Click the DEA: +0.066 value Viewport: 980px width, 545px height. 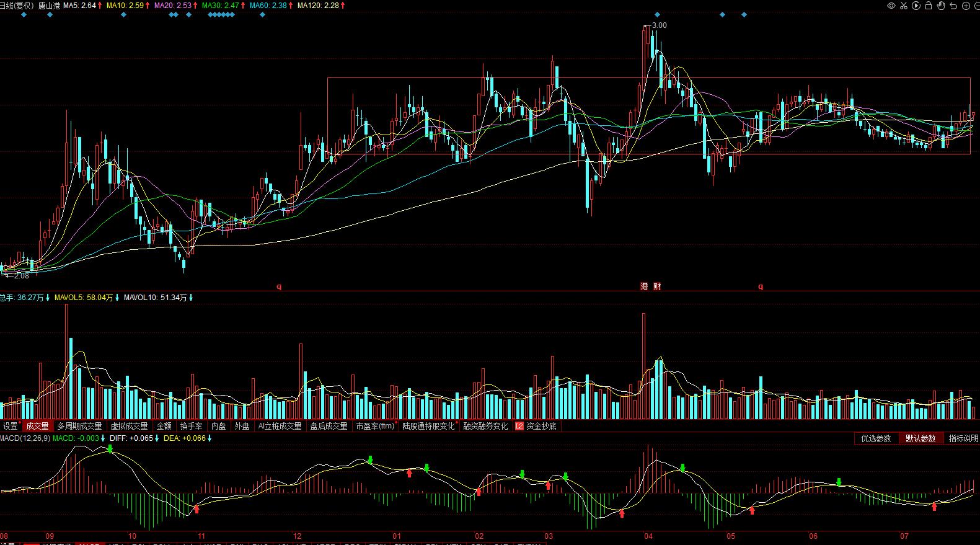point(184,438)
